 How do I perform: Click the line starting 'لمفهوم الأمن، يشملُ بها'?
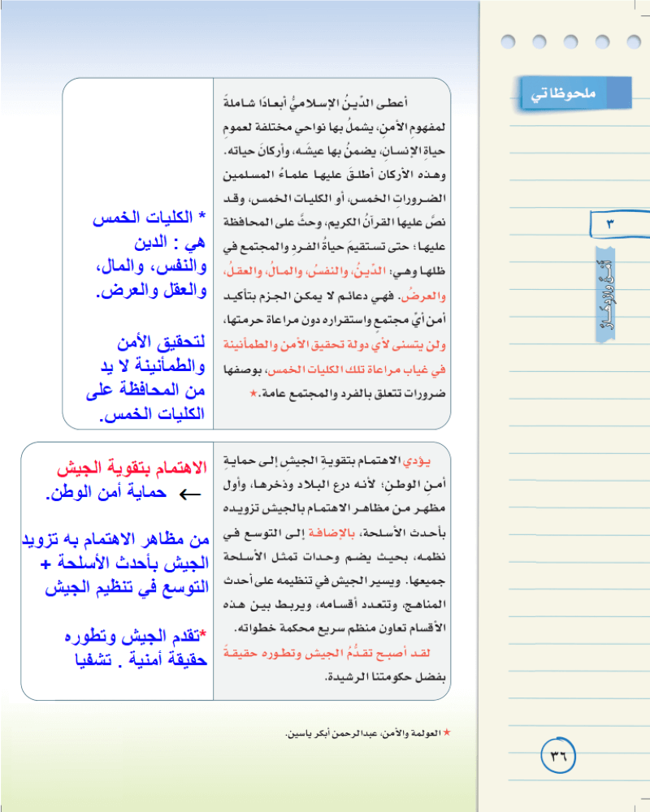click(334, 127)
